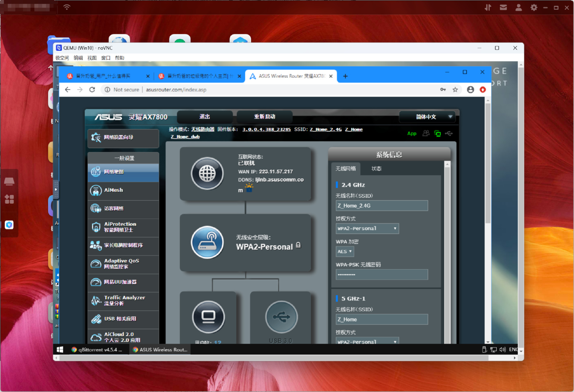Screen dimensions: 574x392
Task: Click the Z_Home_2.4G SSID link in the header
Action: click(326, 129)
